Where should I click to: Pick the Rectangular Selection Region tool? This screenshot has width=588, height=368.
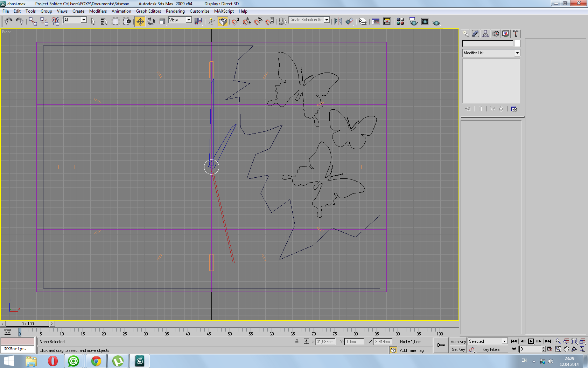pos(115,22)
